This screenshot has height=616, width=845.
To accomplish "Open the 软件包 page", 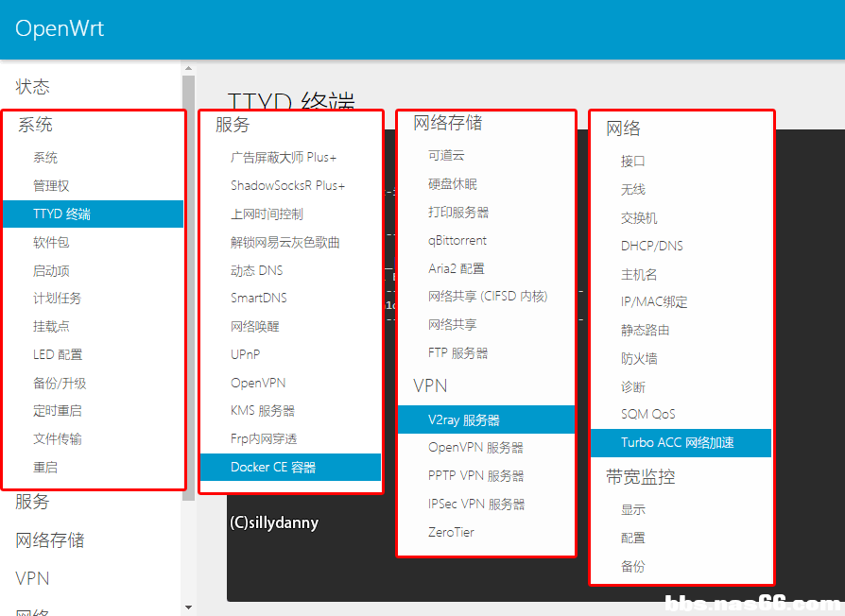I will [51, 242].
